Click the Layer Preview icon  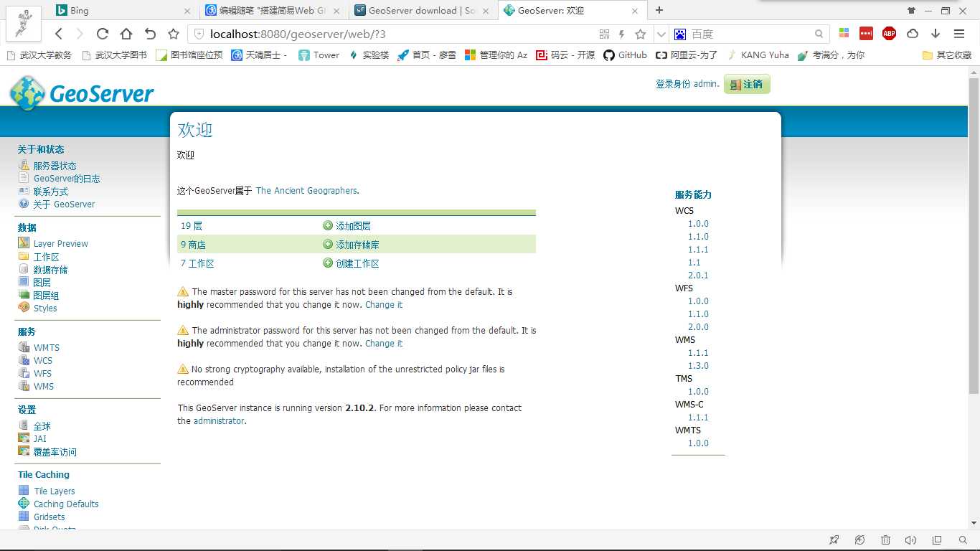[x=24, y=243]
